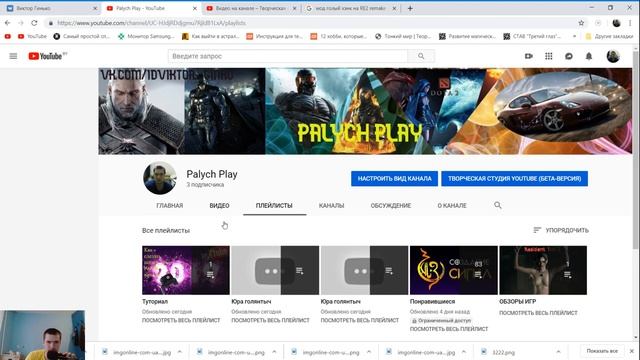Click the sort icon beside УПОРЯДОЧИТЬ
The height and width of the screenshot is (360, 640).
pos(537,230)
